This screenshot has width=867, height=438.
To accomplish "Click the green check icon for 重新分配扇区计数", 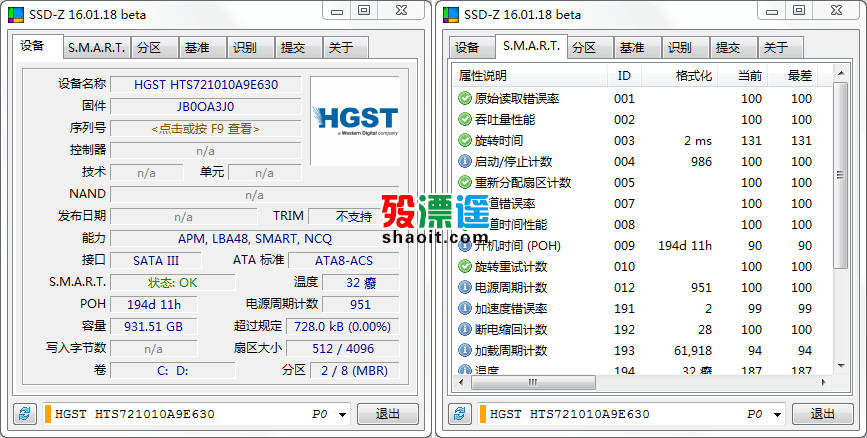I will (464, 182).
